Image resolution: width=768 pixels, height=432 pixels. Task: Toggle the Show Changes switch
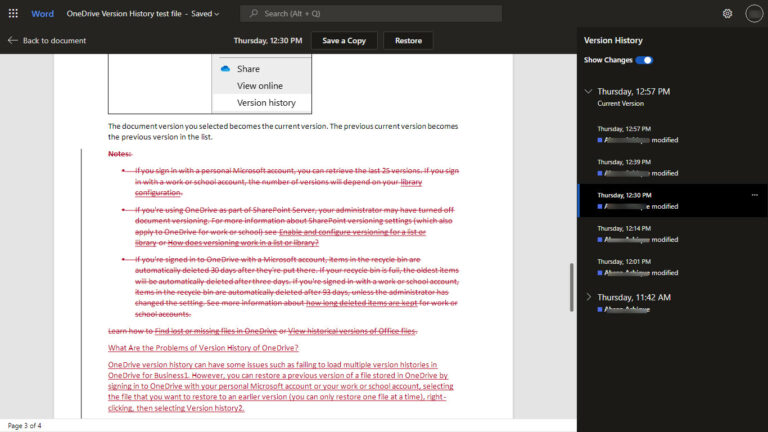tap(645, 61)
